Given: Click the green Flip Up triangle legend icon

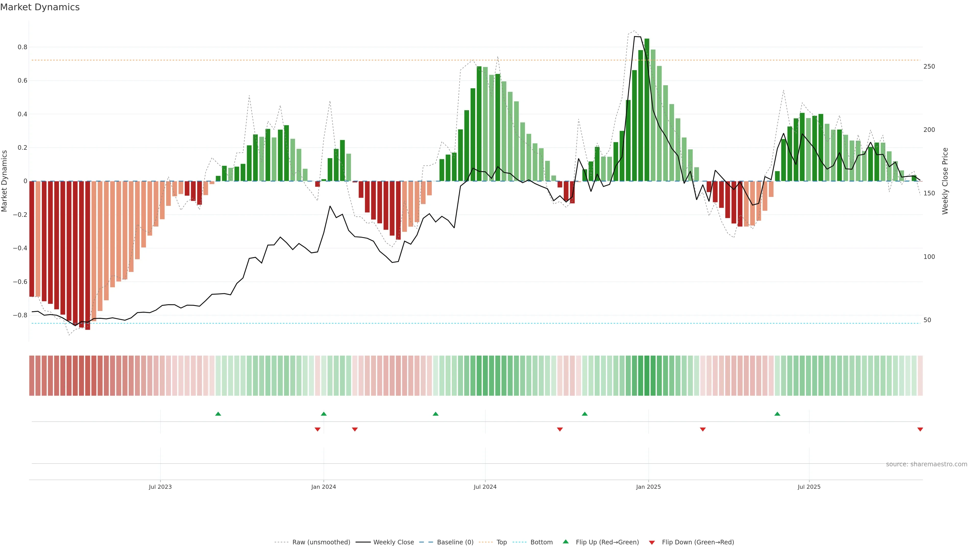Looking at the screenshot, I should (566, 542).
